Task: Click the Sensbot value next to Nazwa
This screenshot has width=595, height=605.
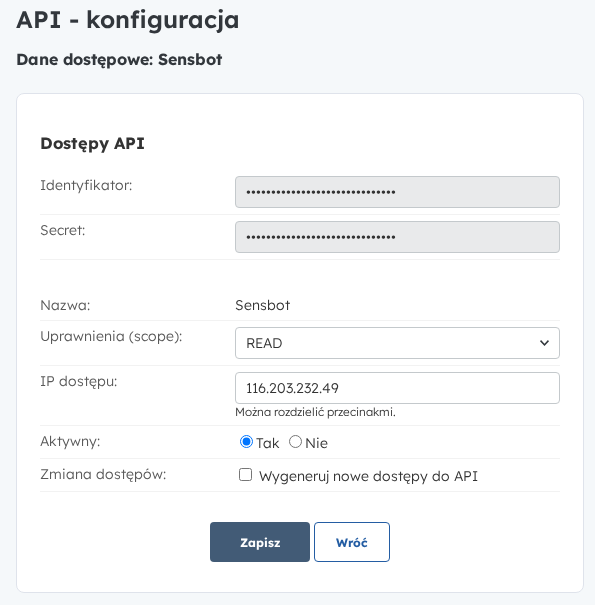Action: [x=262, y=305]
